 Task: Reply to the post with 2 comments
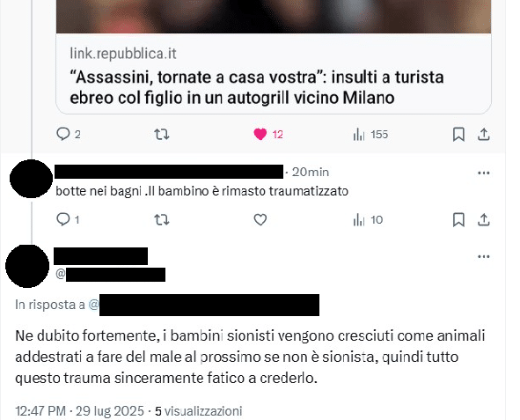click(x=68, y=135)
